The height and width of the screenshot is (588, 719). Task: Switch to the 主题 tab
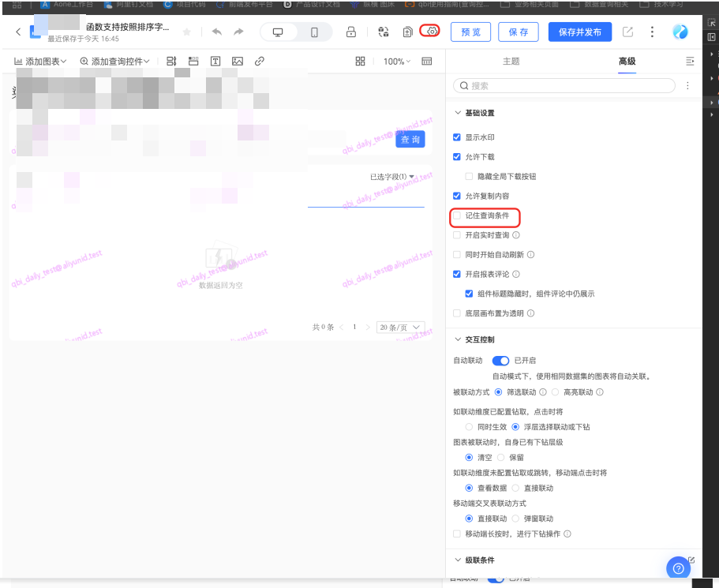point(511,62)
